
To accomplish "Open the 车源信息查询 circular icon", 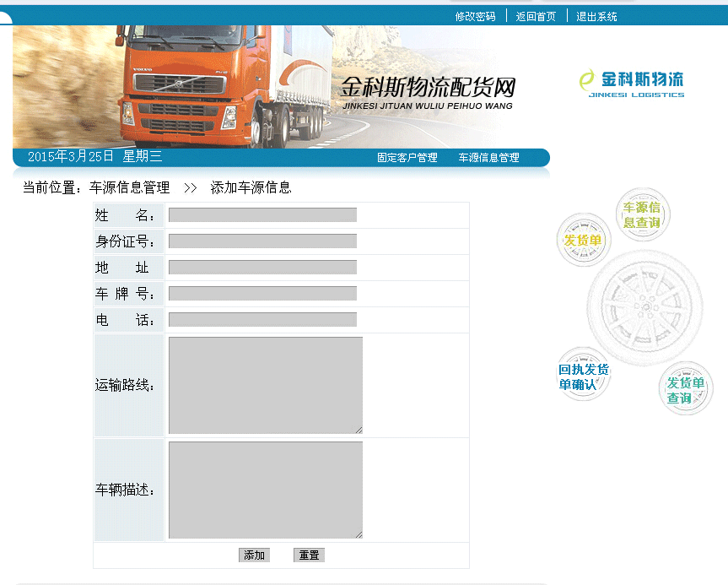I will click(x=642, y=215).
